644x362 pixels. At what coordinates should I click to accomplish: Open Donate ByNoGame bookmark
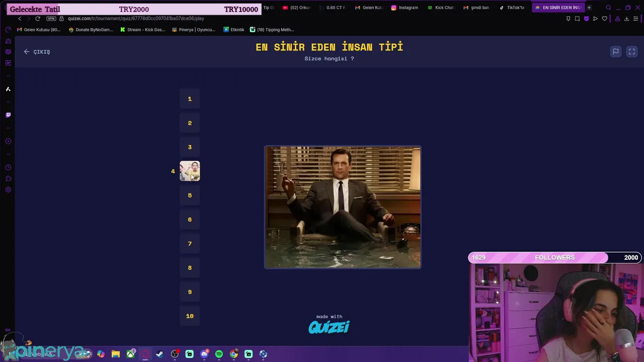point(91,30)
